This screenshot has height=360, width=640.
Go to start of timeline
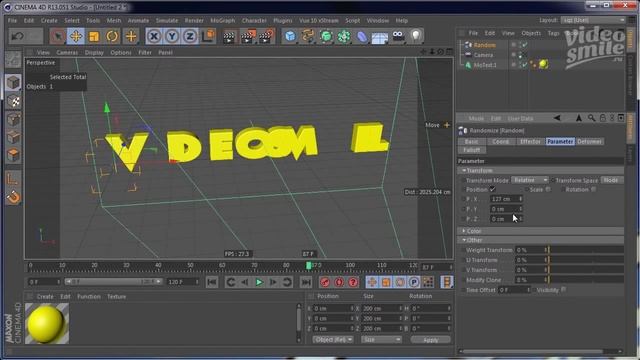212,282
